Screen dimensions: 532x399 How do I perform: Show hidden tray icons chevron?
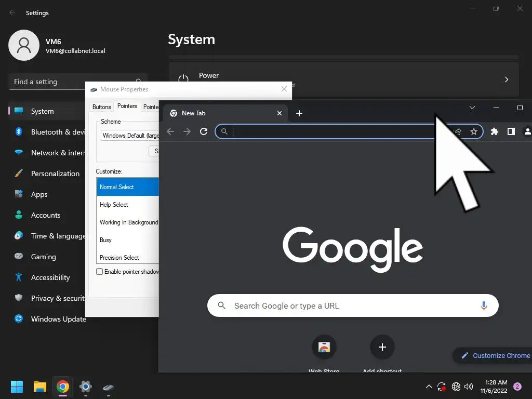[429, 387]
